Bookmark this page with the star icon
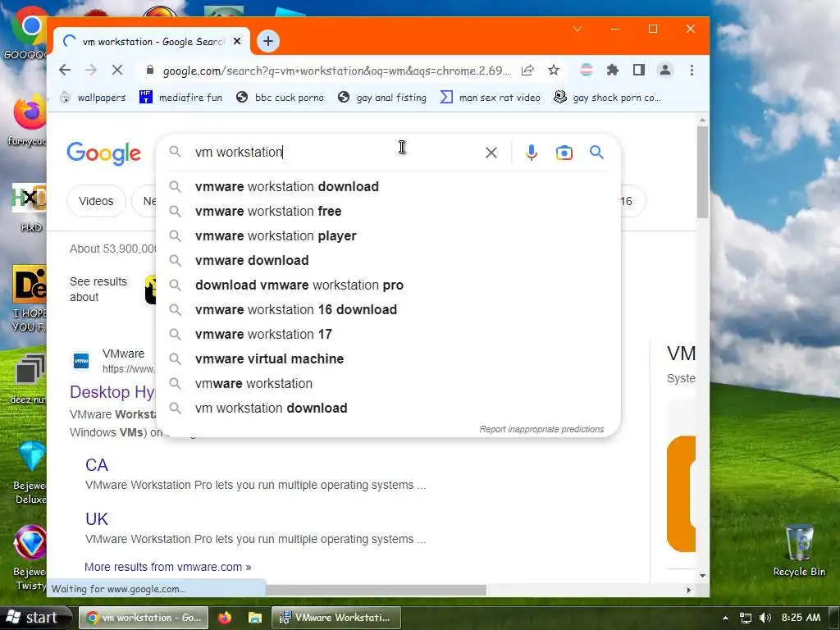Image resolution: width=840 pixels, height=630 pixels. coord(554,71)
